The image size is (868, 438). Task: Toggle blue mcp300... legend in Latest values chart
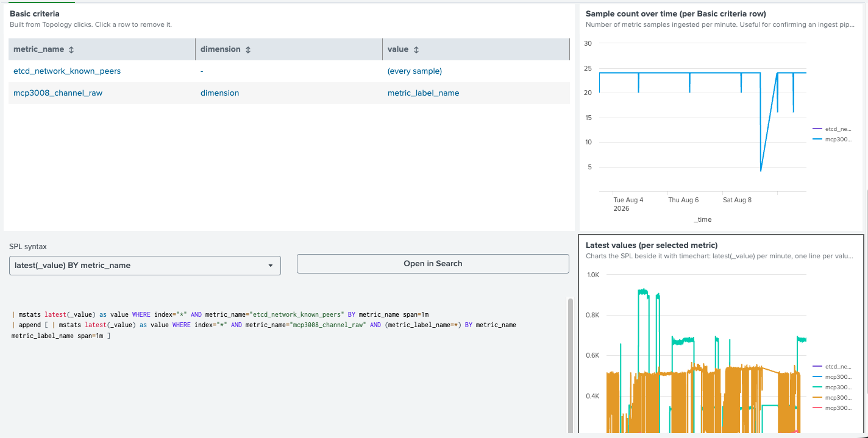832,377
